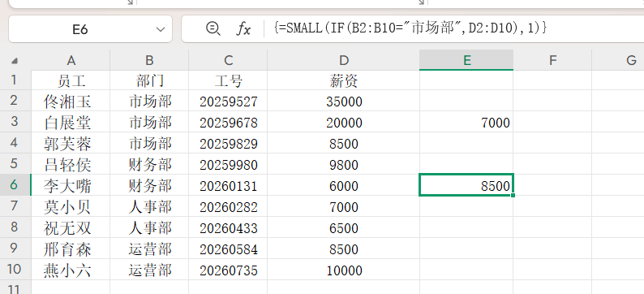This screenshot has height=294, width=644.
Task: Select employee ID cell 20260131
Action: tap(228, 185)
